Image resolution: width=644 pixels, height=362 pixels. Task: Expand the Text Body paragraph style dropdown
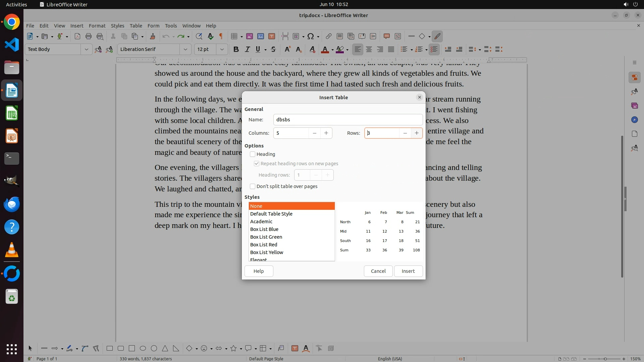[x=86, y=49]
